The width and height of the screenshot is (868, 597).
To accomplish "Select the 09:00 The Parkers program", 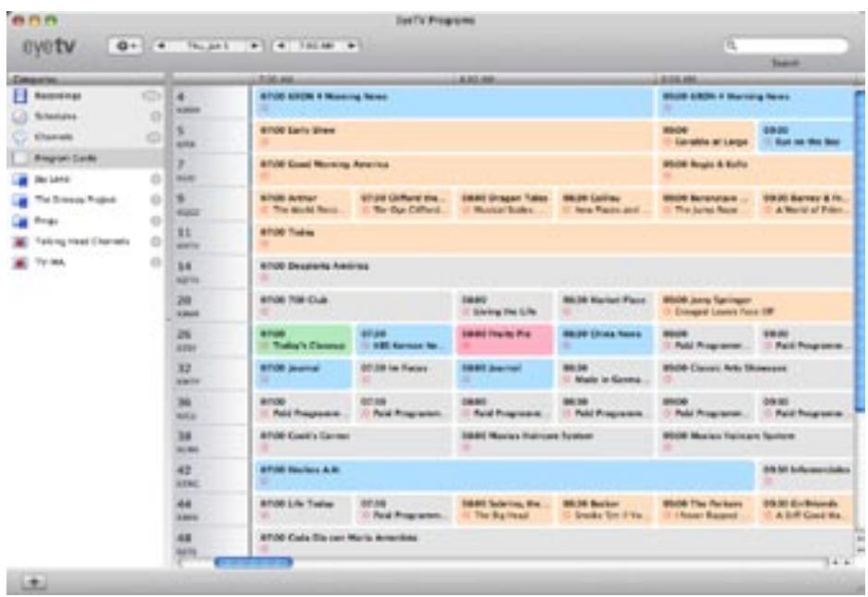I will point(706,509).
